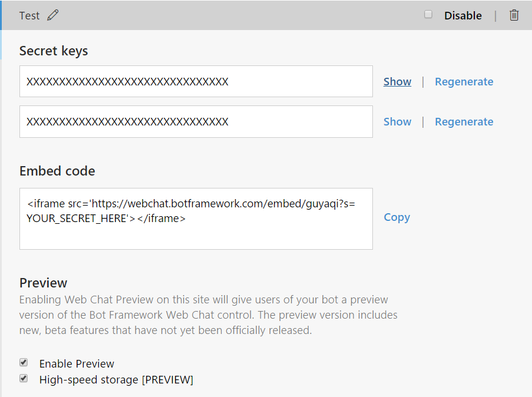Click the Embed code heading
Screen dimensions: 532x397
[57, 171]
